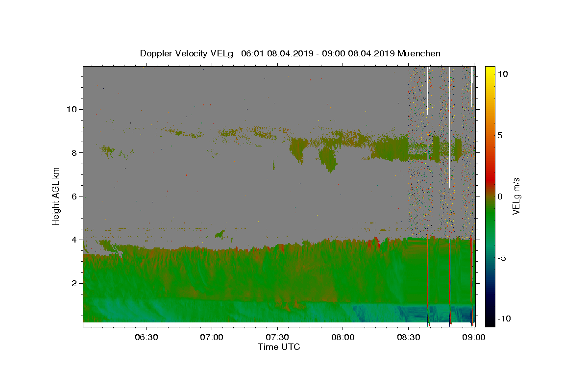Click '08:00' on the time axis
This screenshot has width=588, height=392.
(x=343, y=337)
